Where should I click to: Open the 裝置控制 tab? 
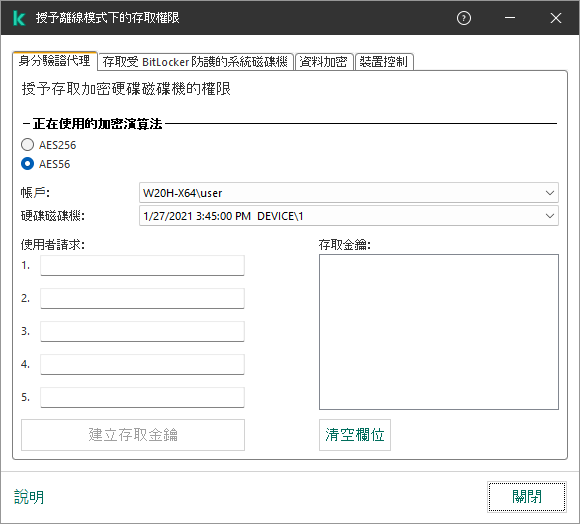coord(384,61)
